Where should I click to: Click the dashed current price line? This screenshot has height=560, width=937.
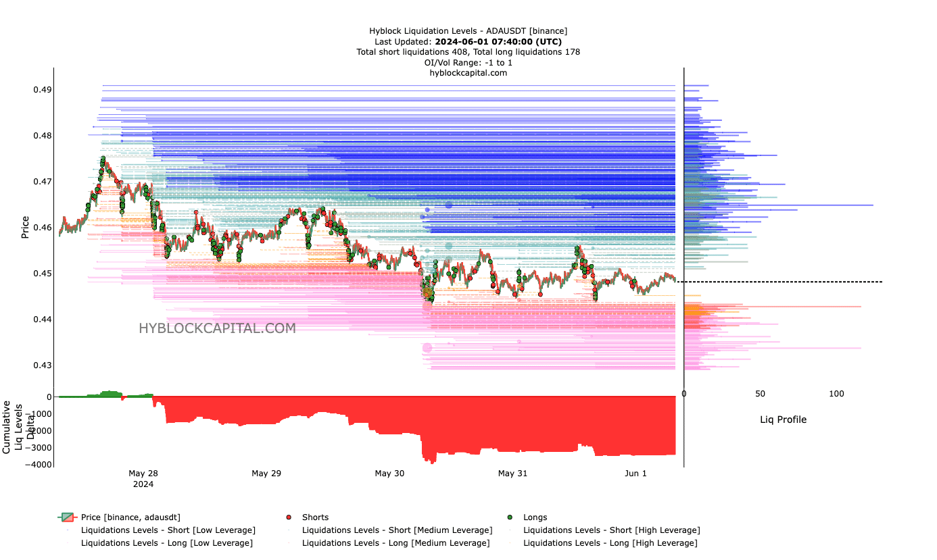pyautogui.click(x=781, y=282)
